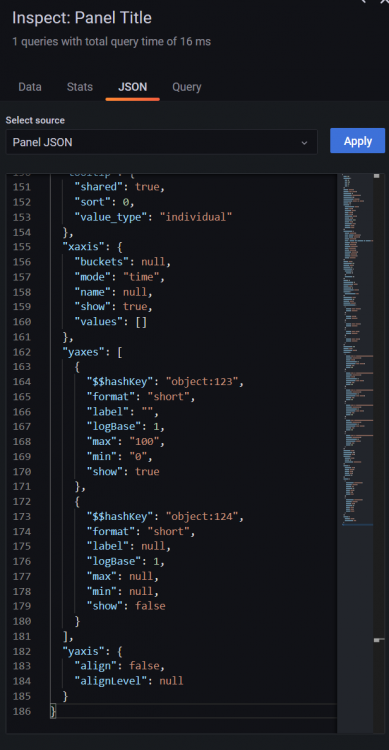Click the Apply button
The height and width of the screenshot is (750, 389).
coord(357,141)
